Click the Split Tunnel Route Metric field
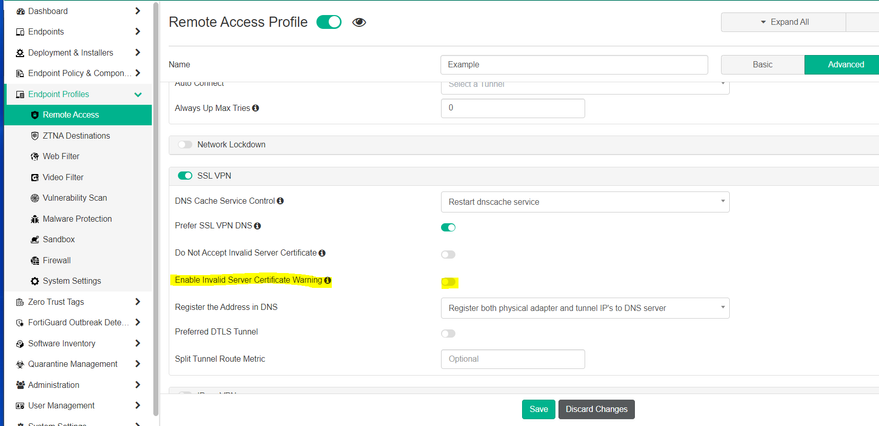Screen dimensions: 879x426 [512, 359]
